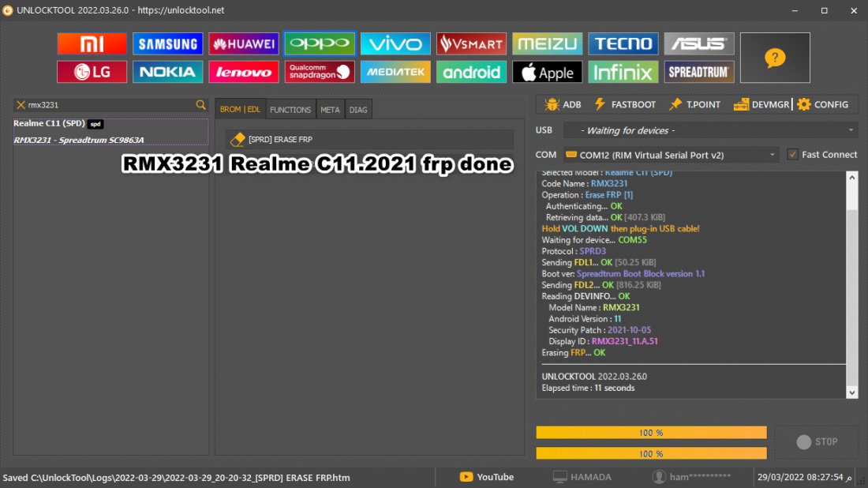
Task: Click the lower 100% progress bar
Action: [651, 454]
